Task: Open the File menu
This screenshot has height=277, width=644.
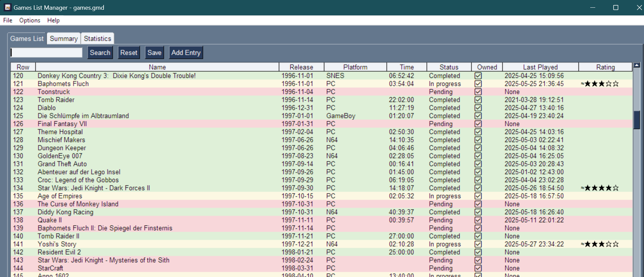Action: (x=8, y=20)
